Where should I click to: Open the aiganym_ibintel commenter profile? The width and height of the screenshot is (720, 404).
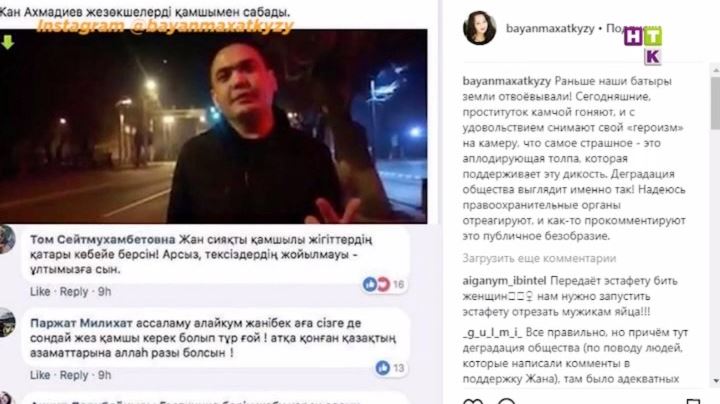pos(504,281)
